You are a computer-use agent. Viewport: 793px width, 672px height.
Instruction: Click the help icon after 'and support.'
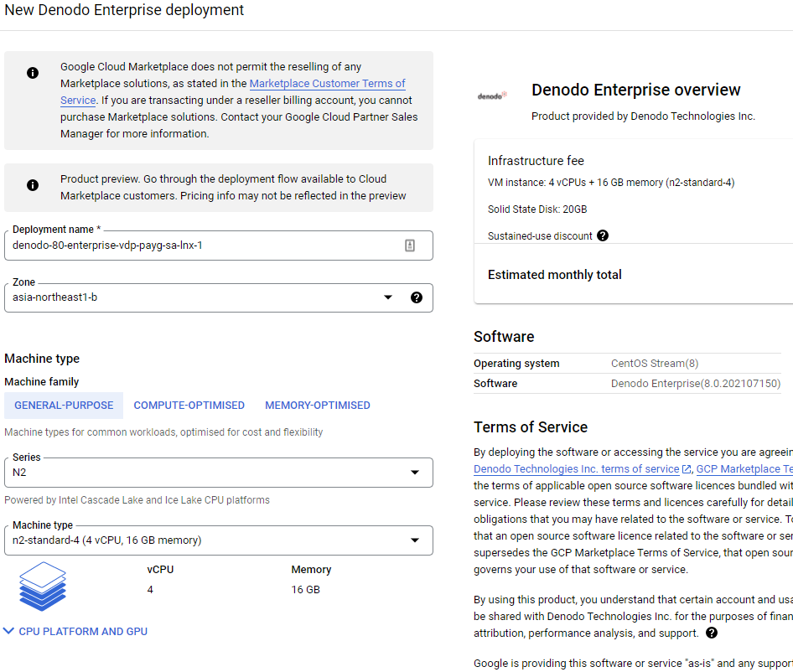[x=712, y=633]
